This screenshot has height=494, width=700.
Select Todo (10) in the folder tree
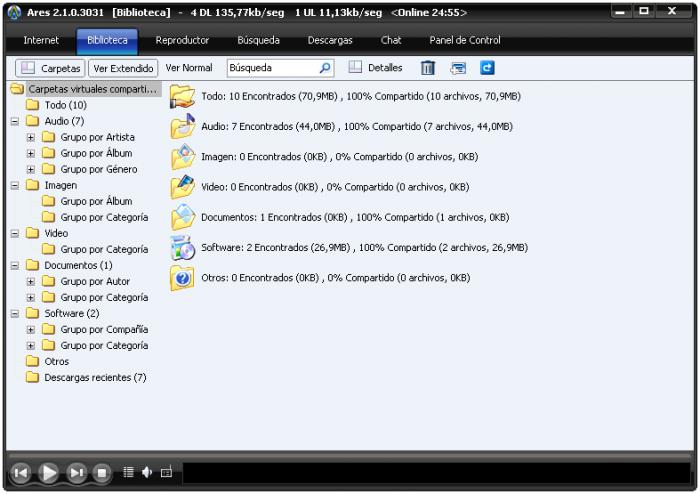(x=65, y=105)
